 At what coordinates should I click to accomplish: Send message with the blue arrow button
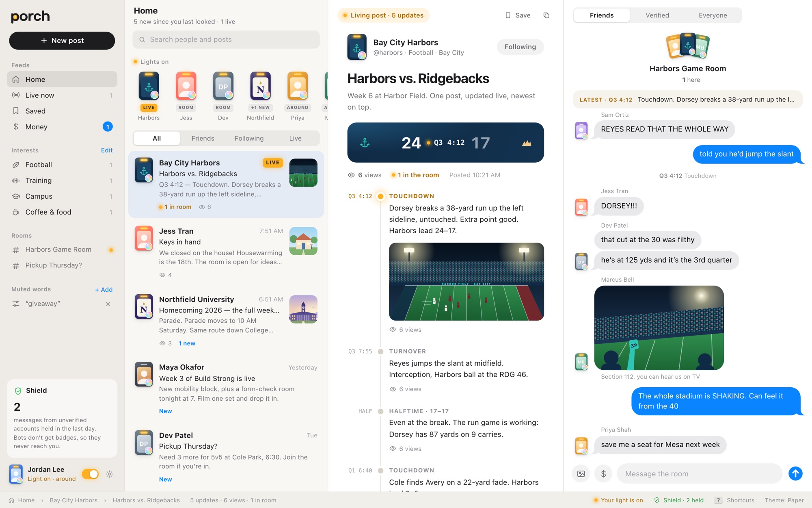tap(795, 473)
